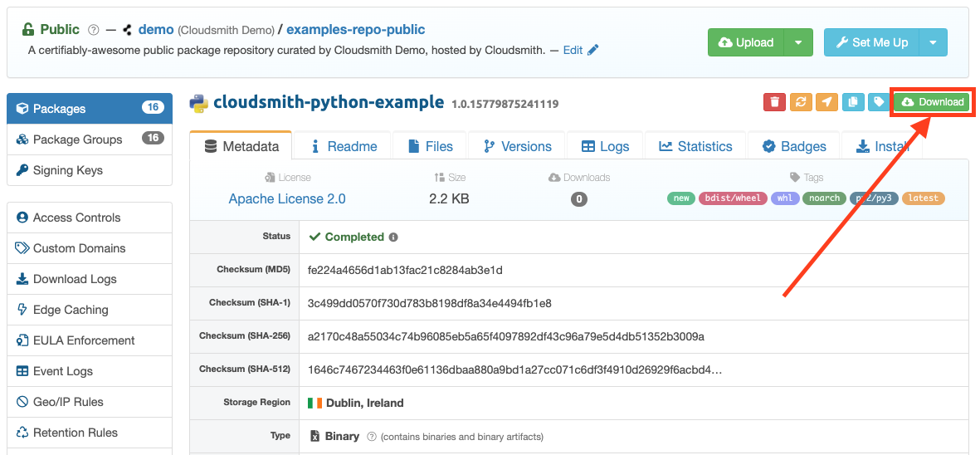Click the 2.2 KB size value

click(x=449, y=198)
